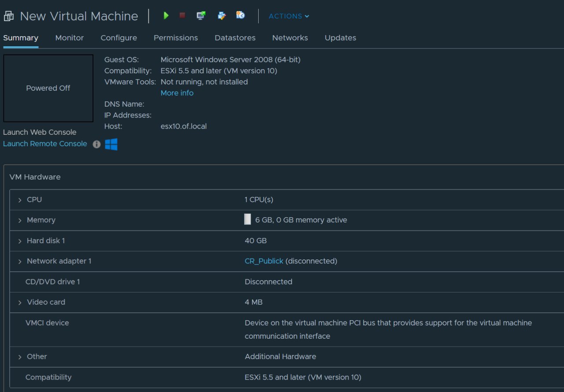564x392 pixels.
Task: Click the IP Addresses label
Action: click(128, 115)
